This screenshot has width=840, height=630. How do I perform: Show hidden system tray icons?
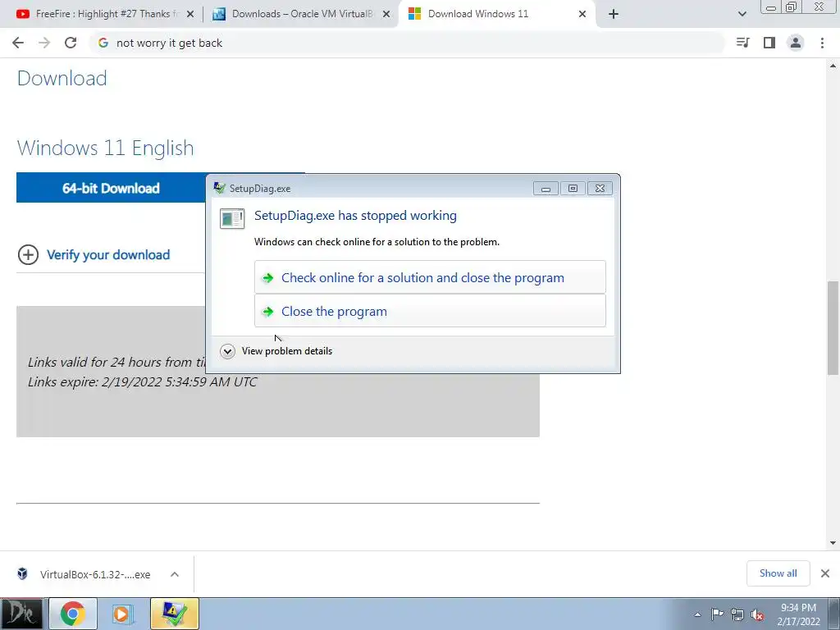coord(697,614)
